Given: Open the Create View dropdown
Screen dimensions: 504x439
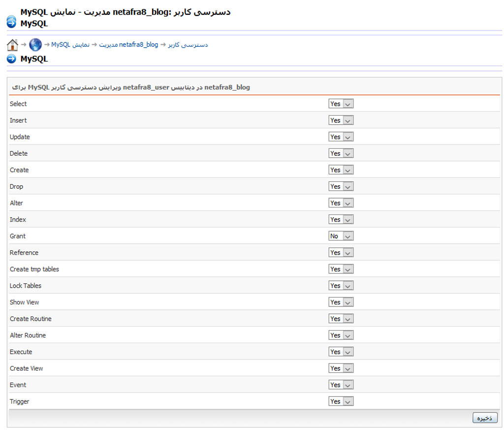Looking at the screenshot, I should (x=341, y=368).
